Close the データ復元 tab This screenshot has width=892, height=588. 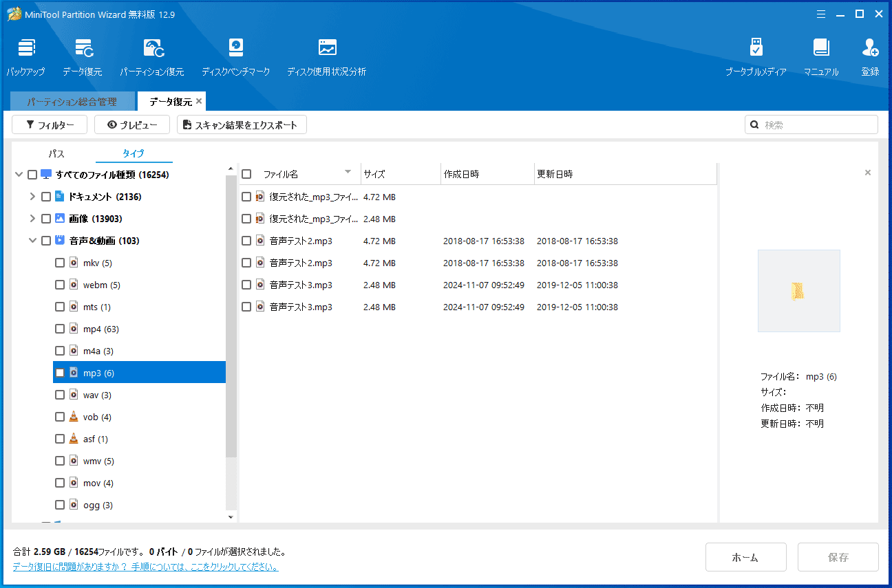click(x=199, y=101)
